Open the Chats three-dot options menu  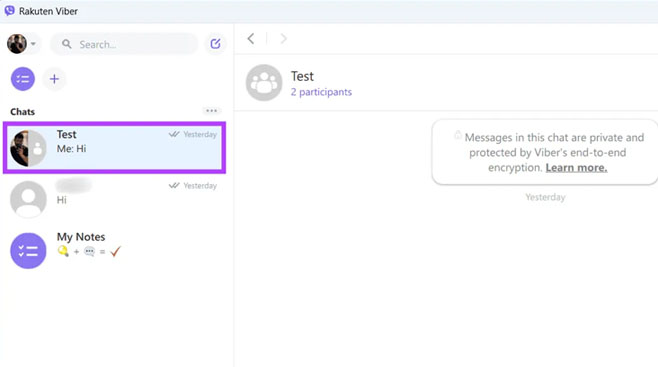(x=212, y=111)
